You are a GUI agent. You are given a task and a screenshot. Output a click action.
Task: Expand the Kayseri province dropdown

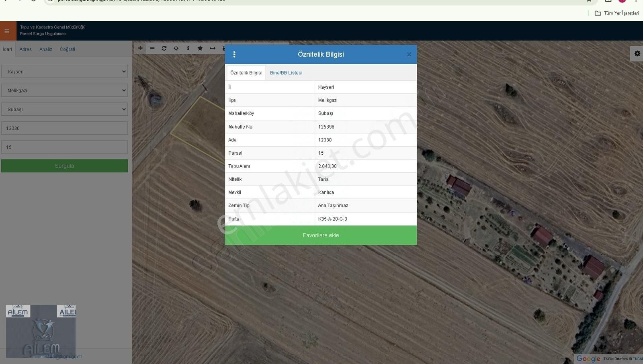(64, 72)
